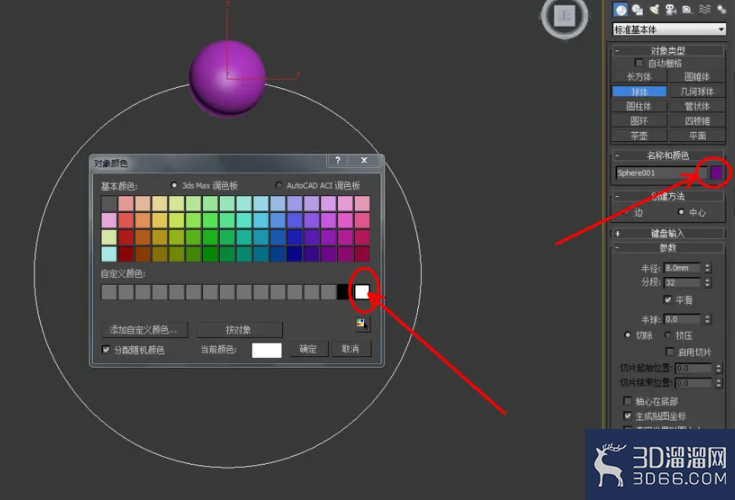Screen dimensions: 735x500
Task: Enable the 轴心在底部 checkbox
Action: coord(627,401)
